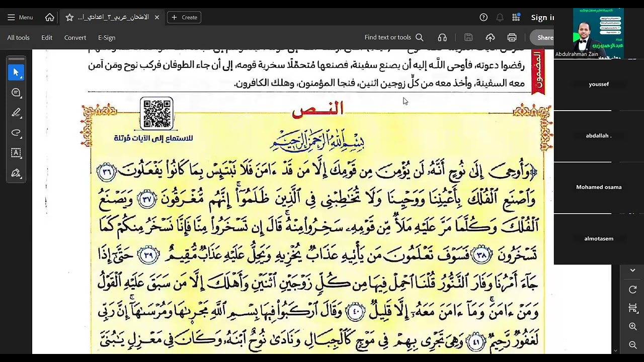644x362 pixels.
Task: Click the red heading النص
Action: tap(317, 109)
